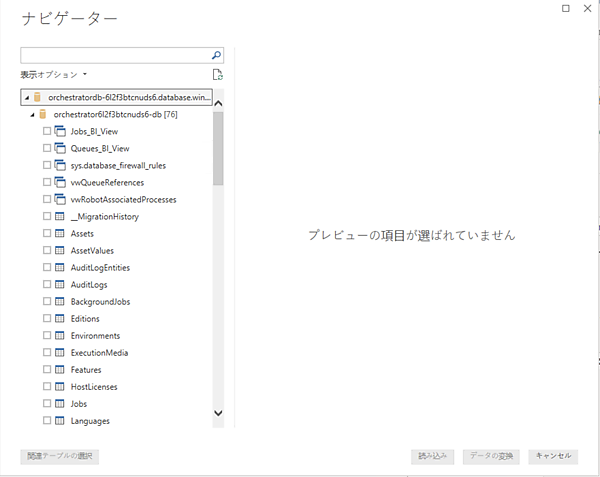Click the AuditLogs table icon
This screenshot has height=477, width=600.
60,284
